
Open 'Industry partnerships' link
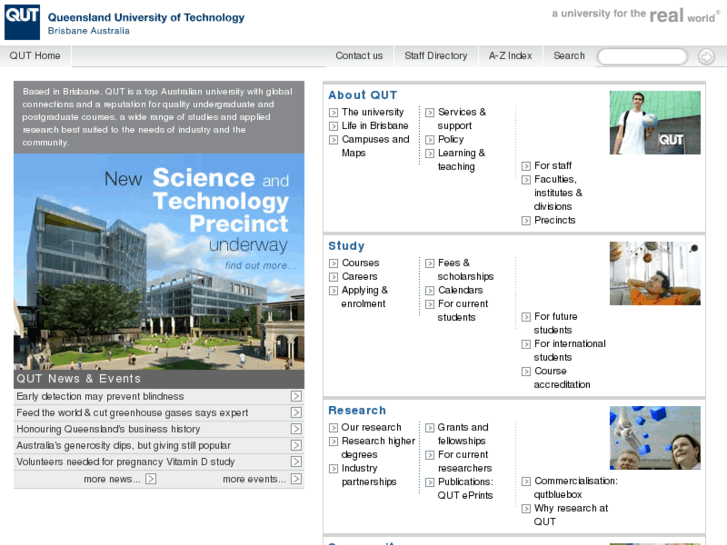[x=369, y=475]
